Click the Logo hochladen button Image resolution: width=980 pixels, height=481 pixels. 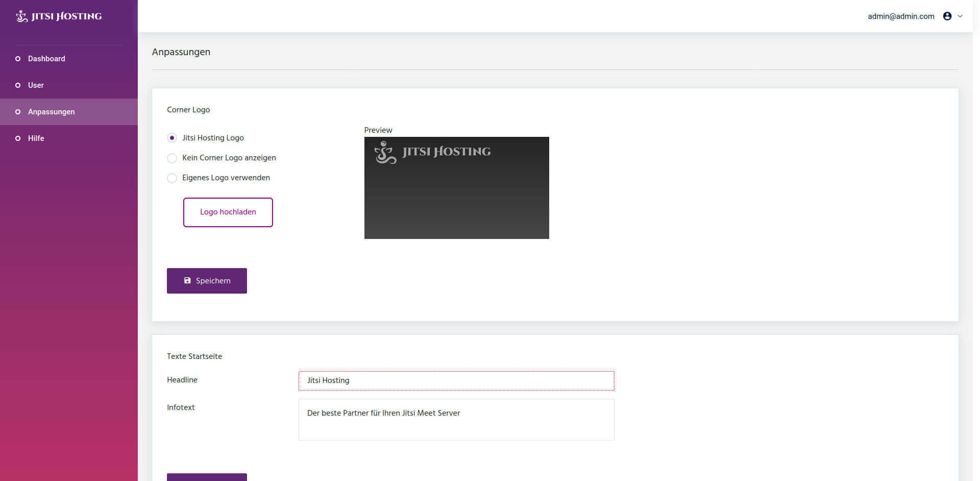pyautogui.click(x=228, y=212)
